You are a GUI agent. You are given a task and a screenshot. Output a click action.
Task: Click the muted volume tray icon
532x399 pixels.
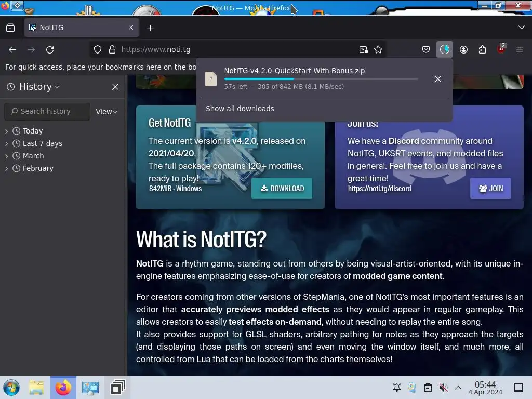(443, 388)
